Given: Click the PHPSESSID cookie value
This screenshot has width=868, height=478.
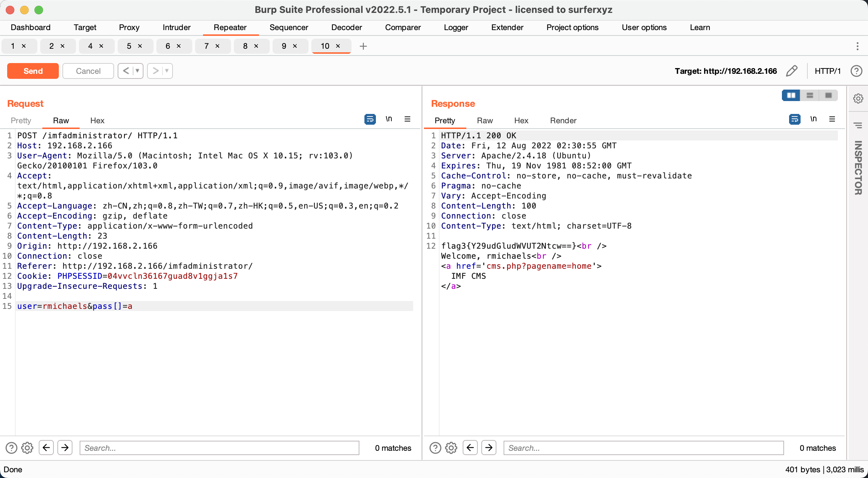Looking at the screenshot, I should tap(173, 276).
